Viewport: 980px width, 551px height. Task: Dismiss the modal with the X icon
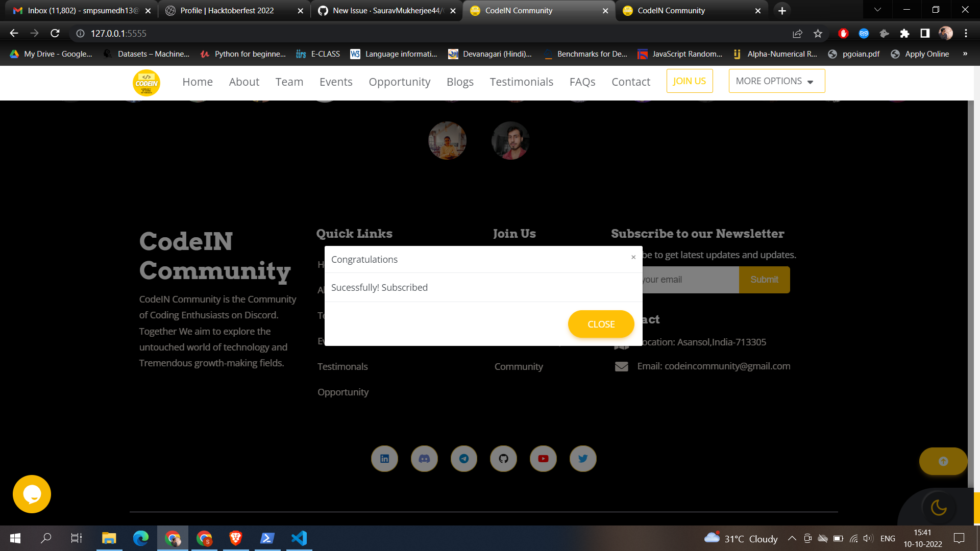(633, 257)
